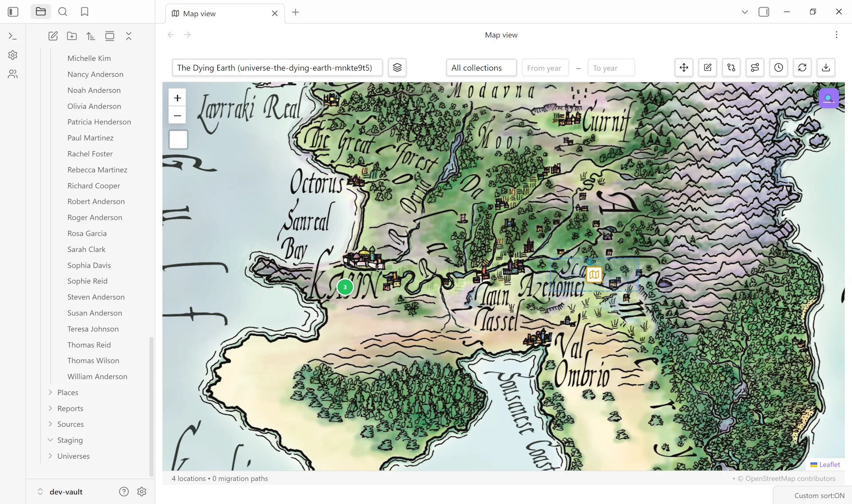The image size is (852, 504).
Task: Open the command palette terminal icon
Action: tap(13, 36)
